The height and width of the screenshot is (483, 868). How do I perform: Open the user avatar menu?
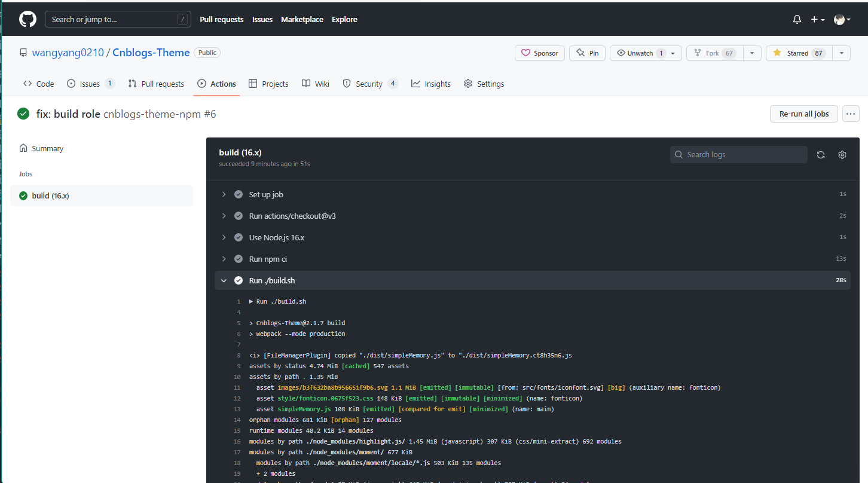842,20
